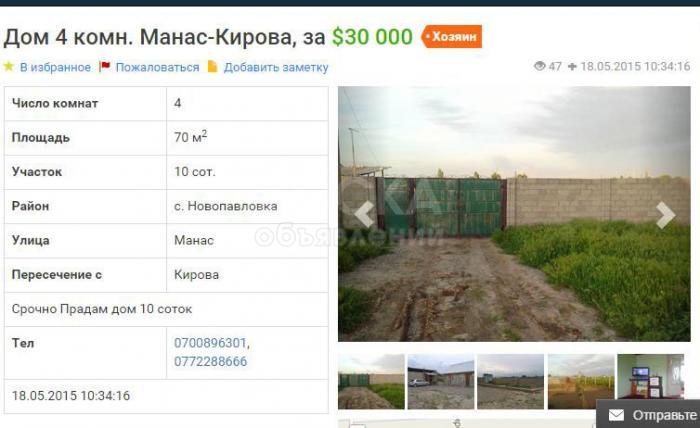Select the thumbnail with parked car
The height and width of the screenshot is (428, 700).
[x=441, y=382]
